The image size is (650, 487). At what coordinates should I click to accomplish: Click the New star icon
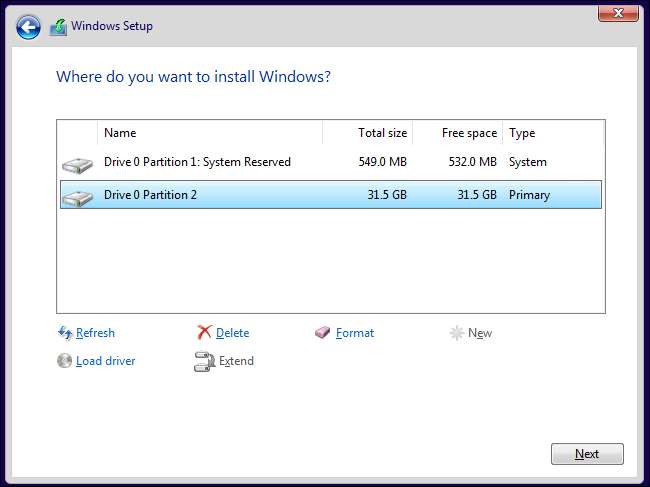point(457,333)
